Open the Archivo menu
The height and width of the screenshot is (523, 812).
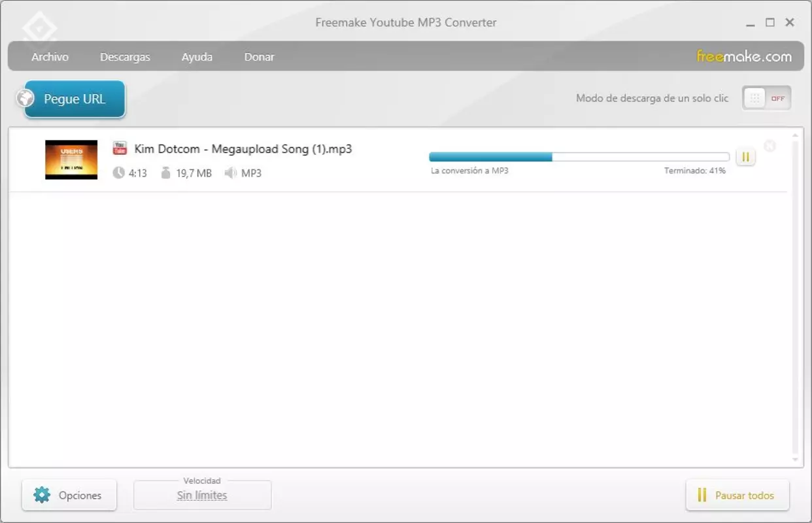(x=50, y=57)
